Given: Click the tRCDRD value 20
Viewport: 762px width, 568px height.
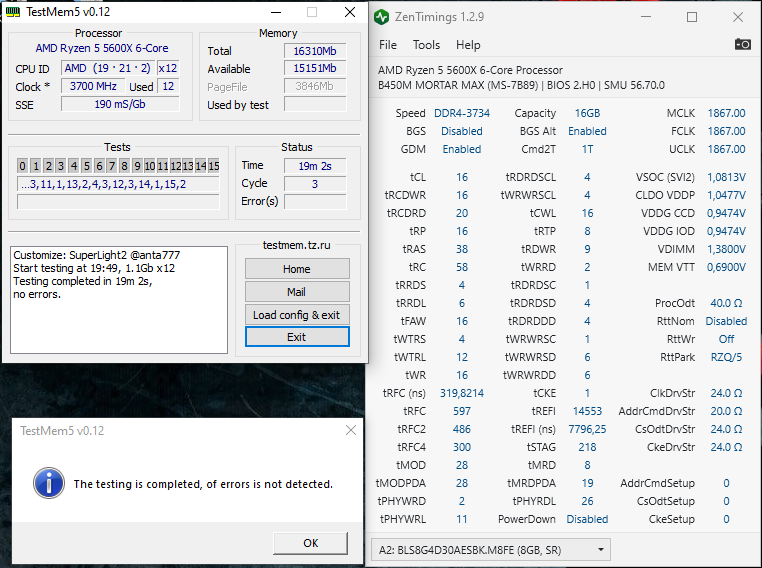Looking at the screenshot, I should tap(462, 213).
